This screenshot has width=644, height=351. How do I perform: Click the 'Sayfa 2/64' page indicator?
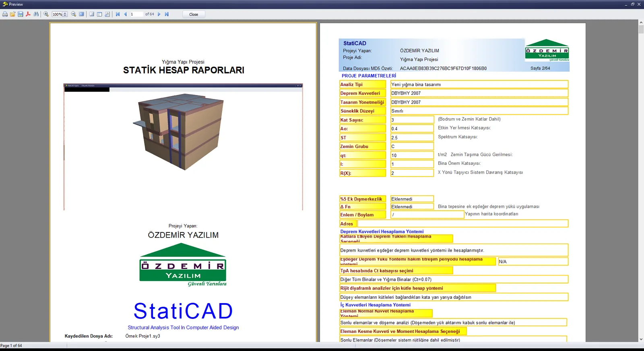(x=540, y=68)
